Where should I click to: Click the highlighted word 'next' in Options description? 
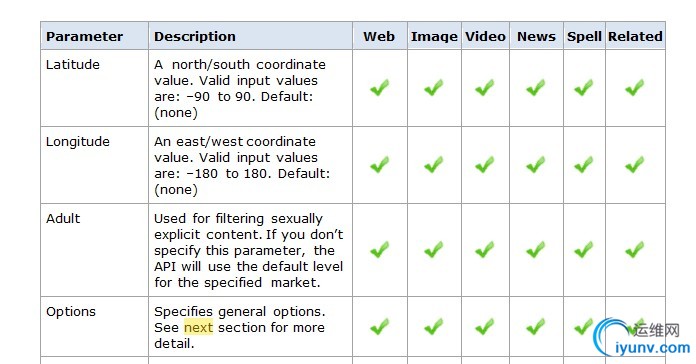point(198,328)
